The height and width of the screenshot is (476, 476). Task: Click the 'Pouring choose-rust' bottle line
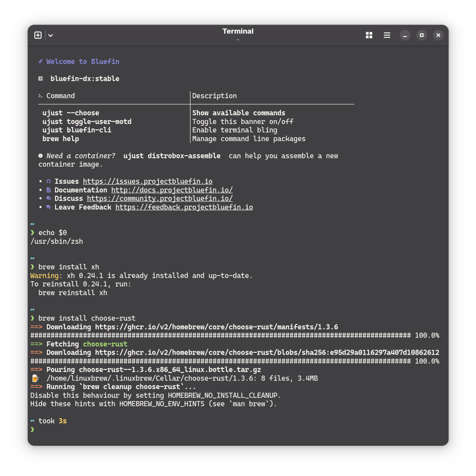tap(154, 369)
